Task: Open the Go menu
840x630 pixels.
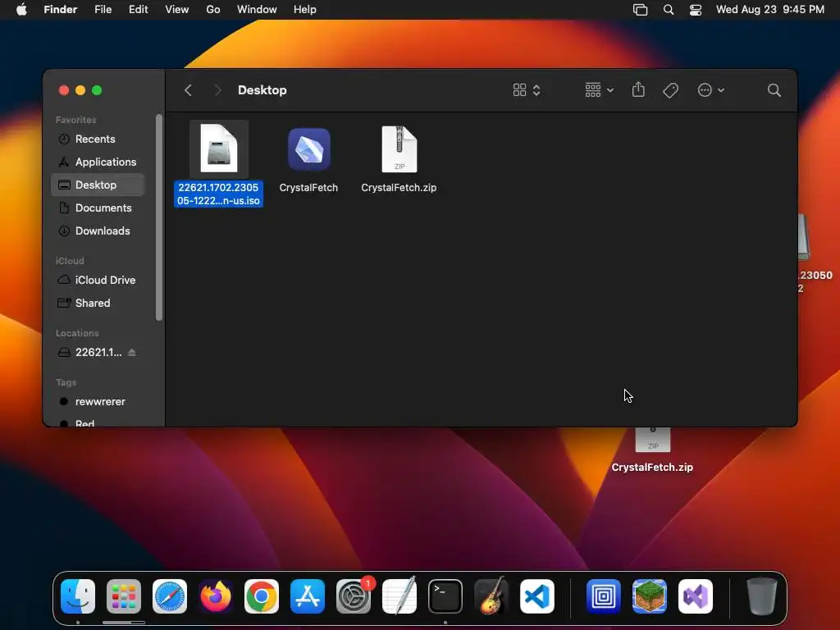Action: pos(213,10)
